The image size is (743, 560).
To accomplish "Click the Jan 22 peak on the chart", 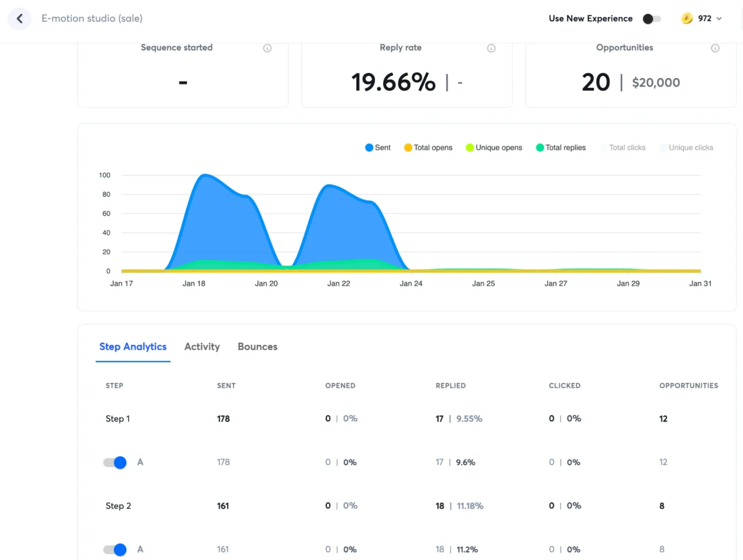I will [x=329, y=185].
